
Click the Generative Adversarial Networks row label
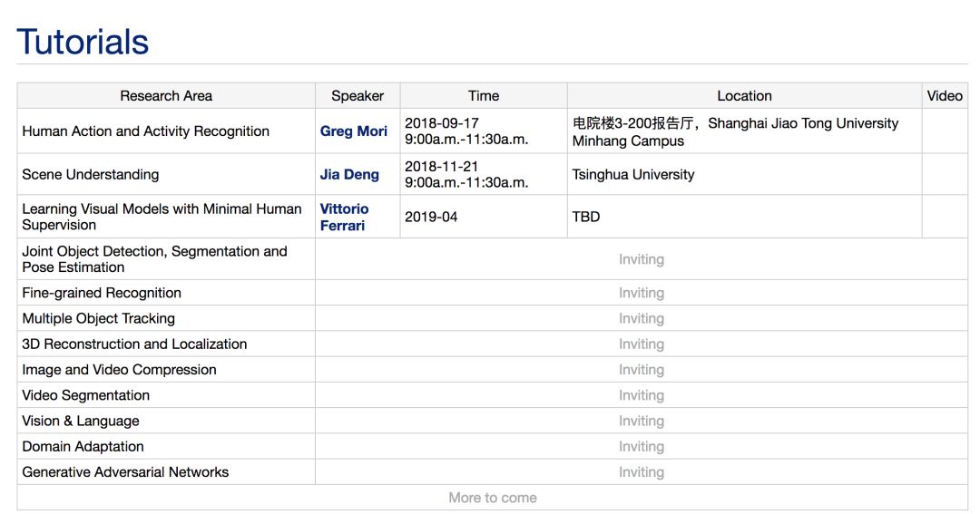(x=125, y=472)
